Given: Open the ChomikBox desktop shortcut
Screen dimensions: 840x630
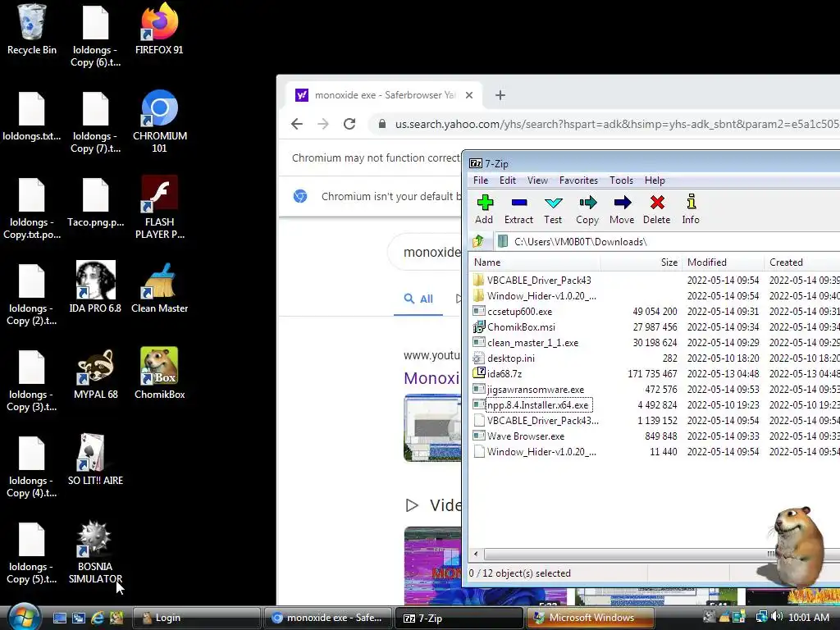Looking at the screenshot, I should point(160,373).
